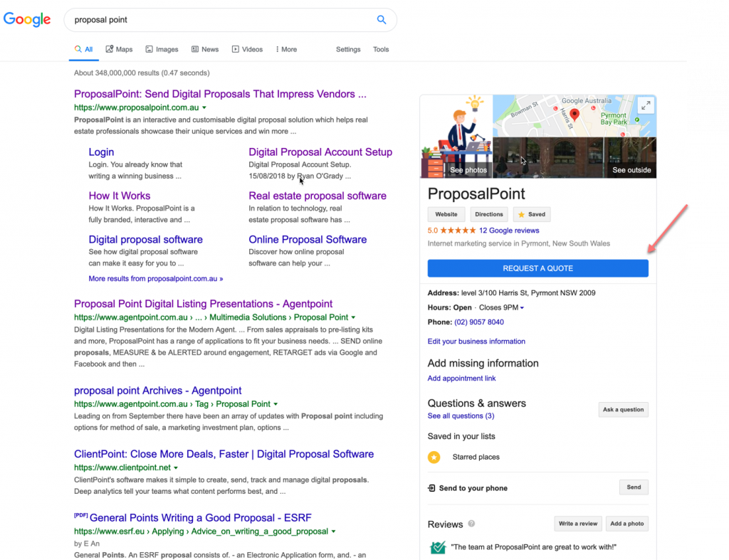Click the Directions button
The image size is (729, 560).
(x=488, y=214)
